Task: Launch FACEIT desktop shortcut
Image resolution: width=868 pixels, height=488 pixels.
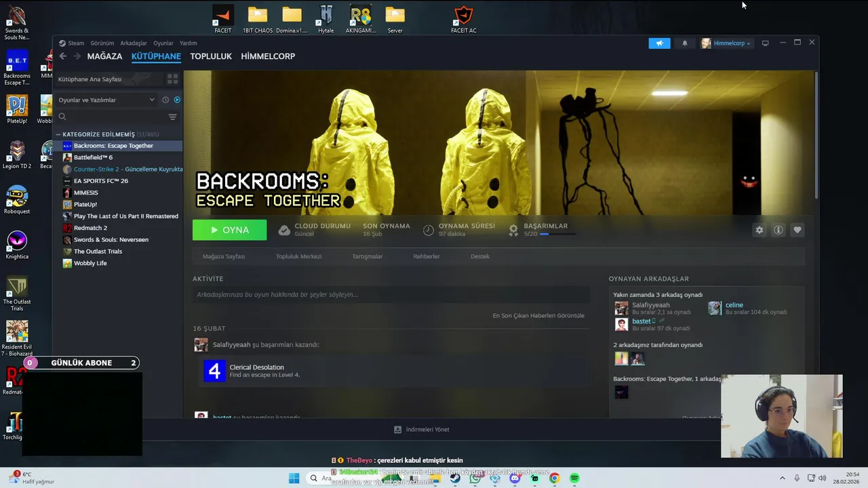Action: (222, 19)
